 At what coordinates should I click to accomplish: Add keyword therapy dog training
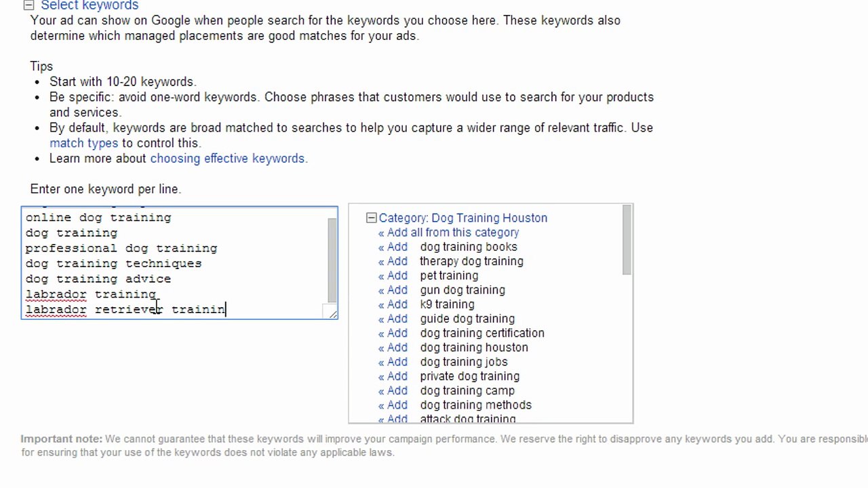pos(393,261)
